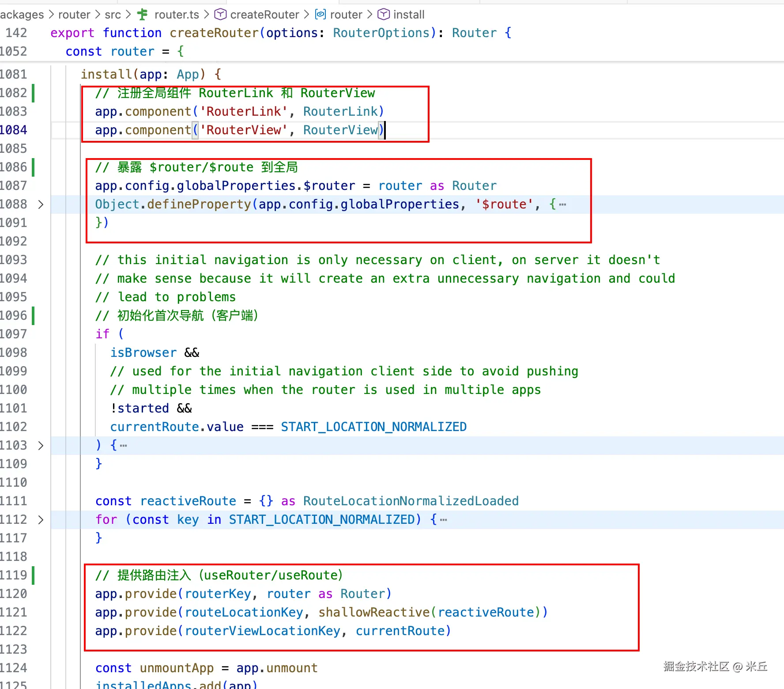The height and width of the screenshot is (689, 784).
Task: Click the install breadcrumb item
Action: tap(408, 15)
